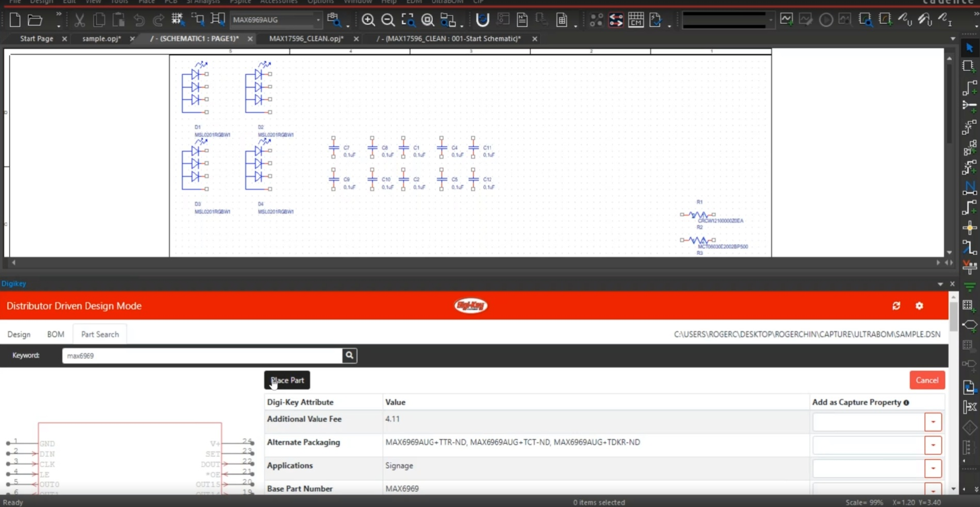Create new PSpice simulation profile
Viewport: 980px width, 507px height.
[x=787, y=20]
